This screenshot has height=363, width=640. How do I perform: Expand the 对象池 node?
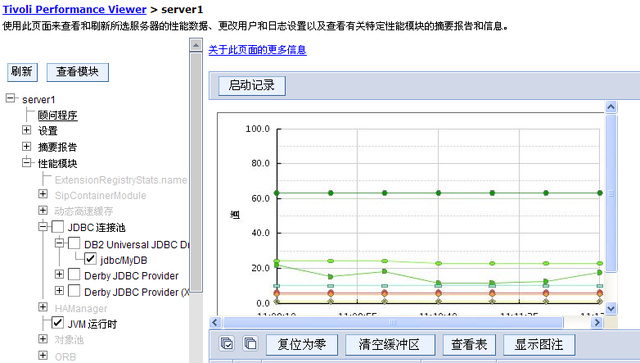point(43,339)
